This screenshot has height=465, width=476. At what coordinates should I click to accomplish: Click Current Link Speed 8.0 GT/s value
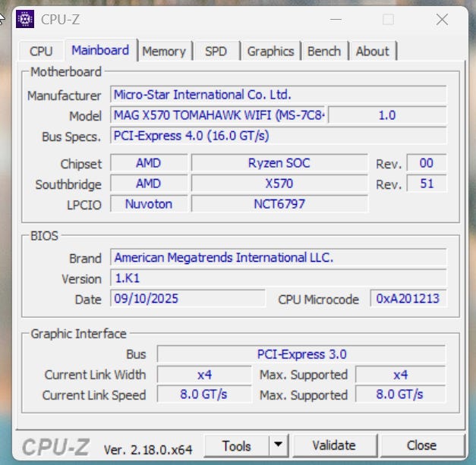tap(204, 394)
